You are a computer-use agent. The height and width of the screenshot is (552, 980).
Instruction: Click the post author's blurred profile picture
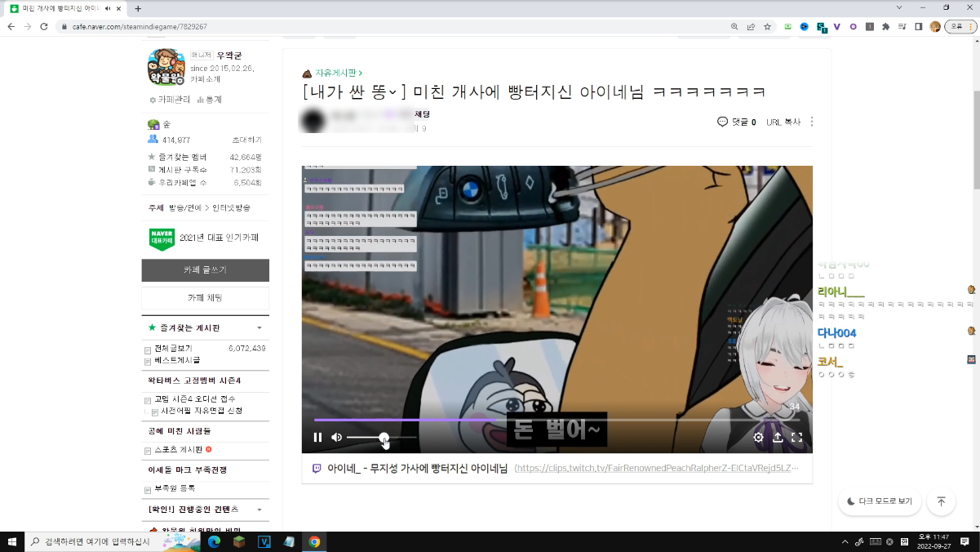[x=313, y=121]
